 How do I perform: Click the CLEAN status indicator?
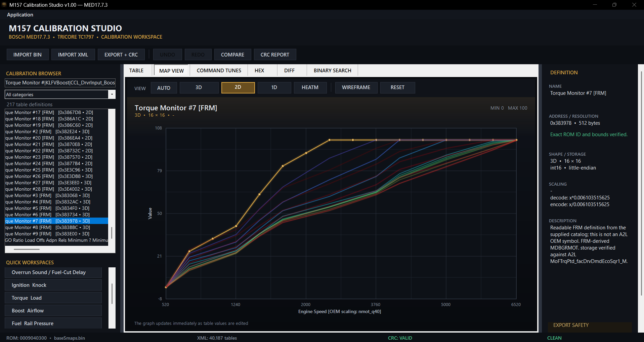pyautogui.click(x=554, y=338)
